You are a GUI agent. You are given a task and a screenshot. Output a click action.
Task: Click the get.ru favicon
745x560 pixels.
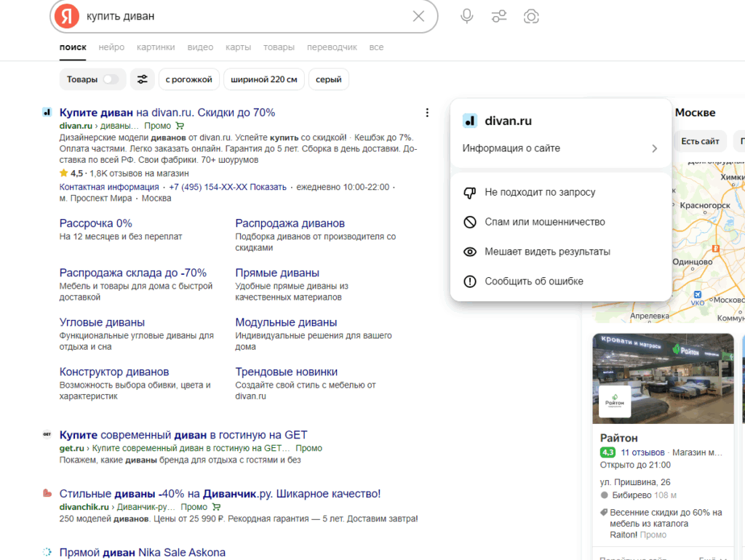tap(47, 434)
